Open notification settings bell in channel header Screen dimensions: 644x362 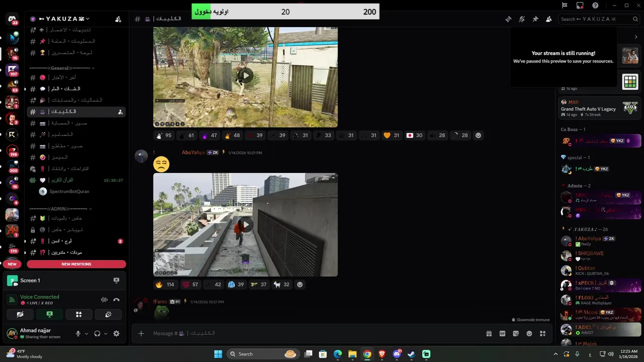tap(522, 19)
